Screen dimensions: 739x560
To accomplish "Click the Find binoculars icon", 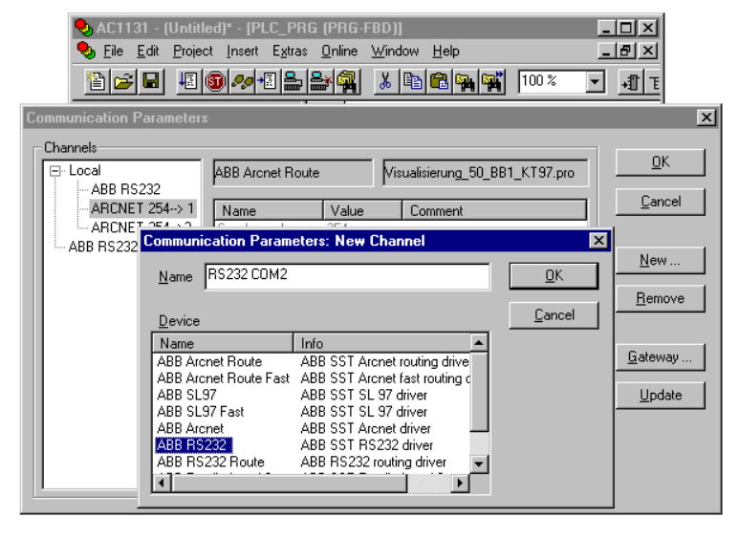I will tap(465, 81).
